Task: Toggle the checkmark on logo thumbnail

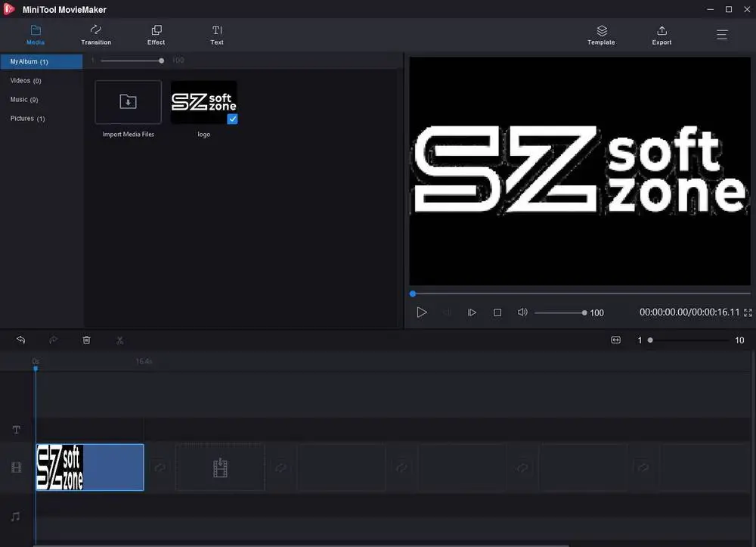Action: (232, 119)
